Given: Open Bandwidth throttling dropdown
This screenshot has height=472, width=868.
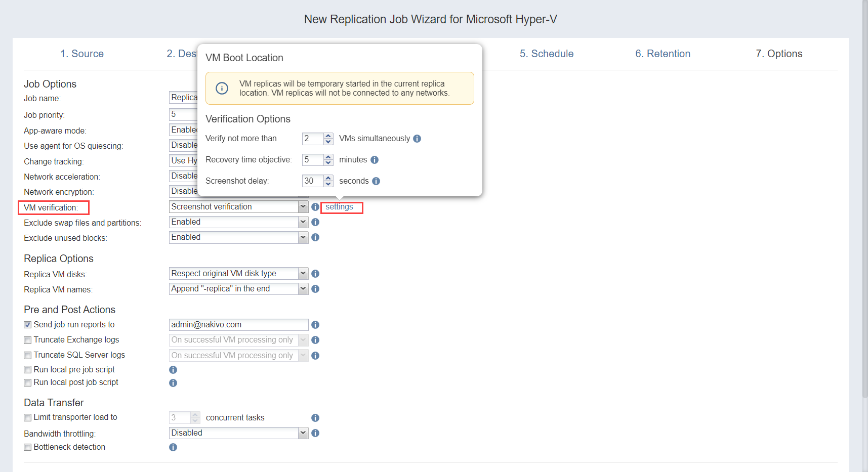Looking at the screenshot, I should pos(303,433).
